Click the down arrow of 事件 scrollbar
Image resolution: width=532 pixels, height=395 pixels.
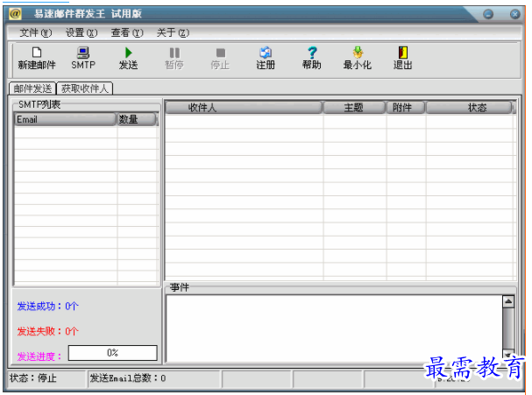[508, 355]
